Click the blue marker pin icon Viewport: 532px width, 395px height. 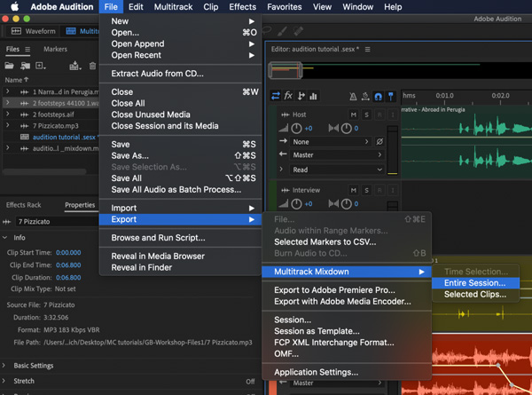coord(391,97)
